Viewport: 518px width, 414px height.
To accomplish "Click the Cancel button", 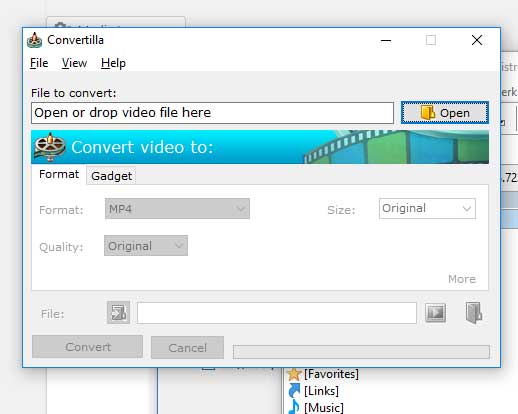I will click(187, 348).
